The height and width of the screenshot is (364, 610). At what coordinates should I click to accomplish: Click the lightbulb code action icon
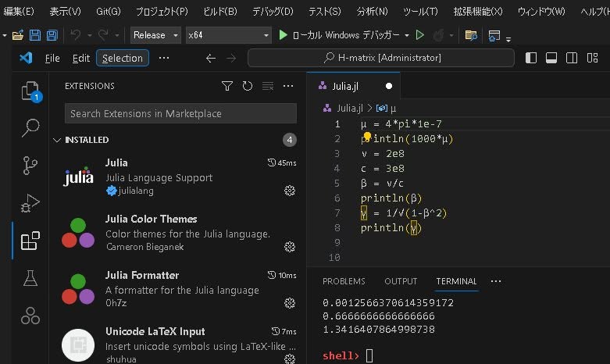[367, 137]
